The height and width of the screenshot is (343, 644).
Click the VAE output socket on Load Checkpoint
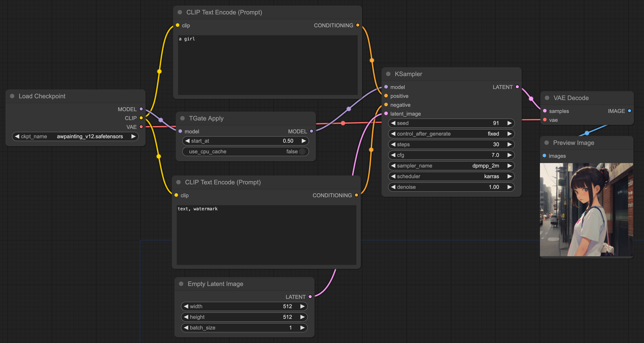pos(141,127)
